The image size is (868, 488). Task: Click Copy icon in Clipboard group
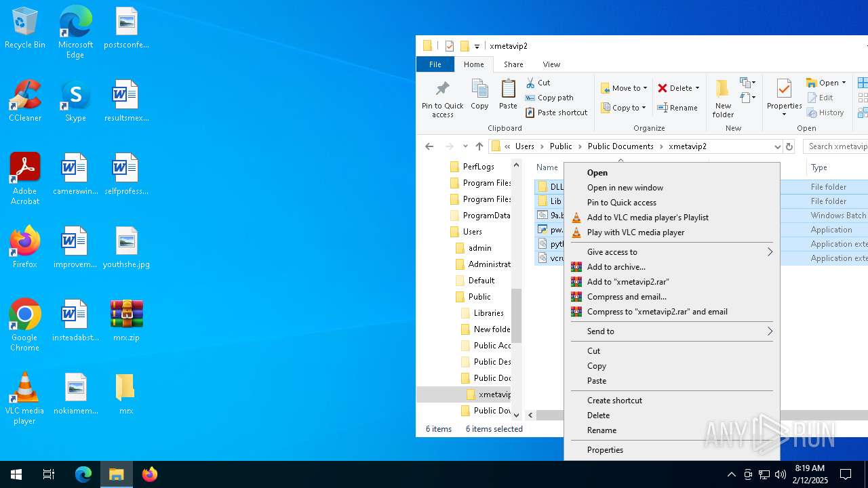[479, 94]
